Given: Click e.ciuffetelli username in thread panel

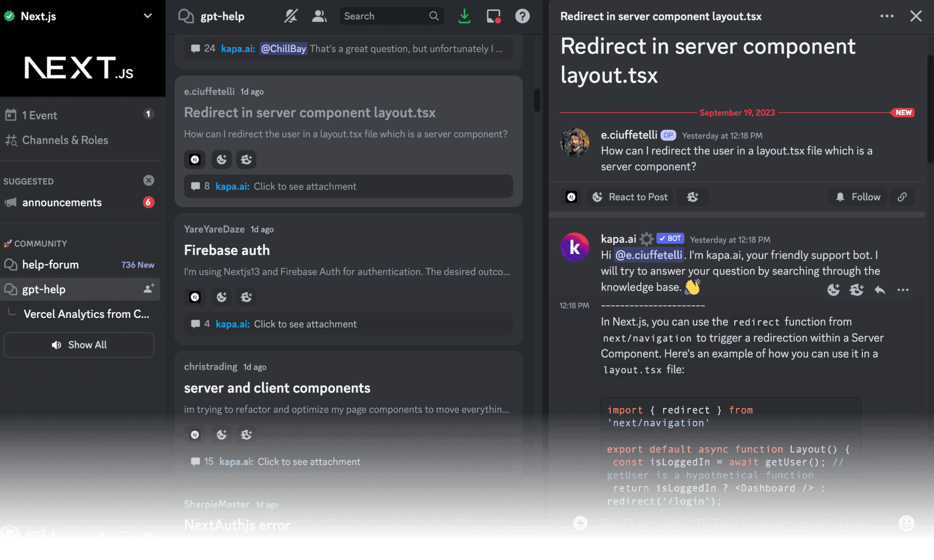Looking at the screenshot, I should [x=629, y=135].
